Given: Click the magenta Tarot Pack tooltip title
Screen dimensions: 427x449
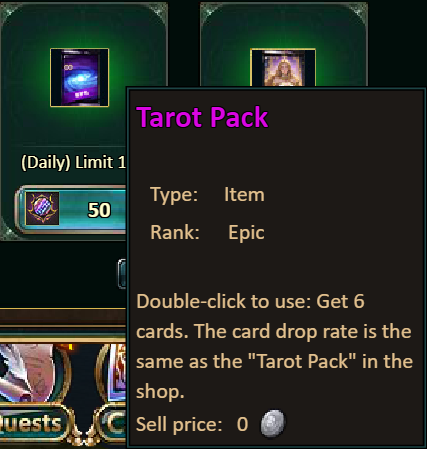Looking at the screenshot, I should coord(202,117).
